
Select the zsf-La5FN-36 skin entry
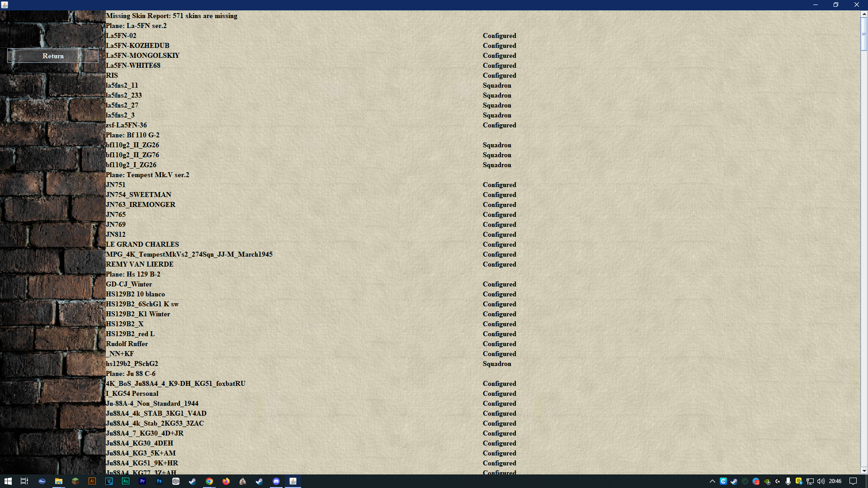(x=126, y=125)
